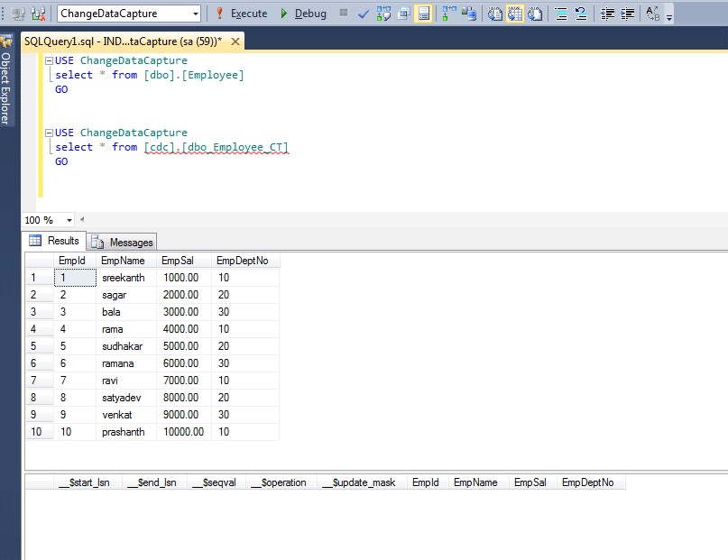This screenshot has height=560, width=728.
Task: Click the Decrease Indent icon
Action: (x=606, y=14)
